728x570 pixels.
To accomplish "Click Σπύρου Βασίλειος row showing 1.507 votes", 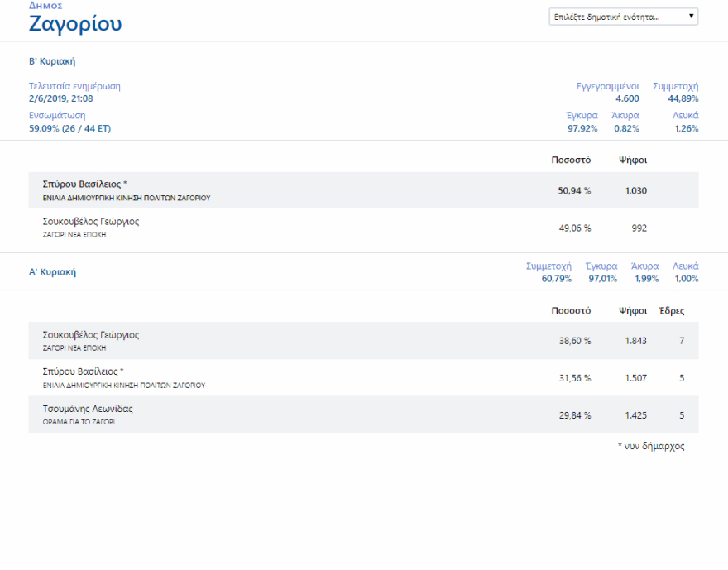I will 363,377.
